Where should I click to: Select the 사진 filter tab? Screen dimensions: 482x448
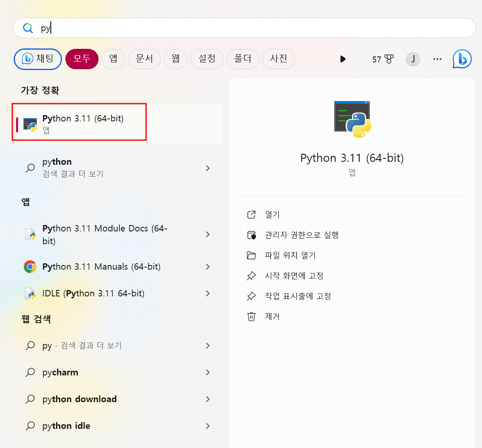coord(279,59)
